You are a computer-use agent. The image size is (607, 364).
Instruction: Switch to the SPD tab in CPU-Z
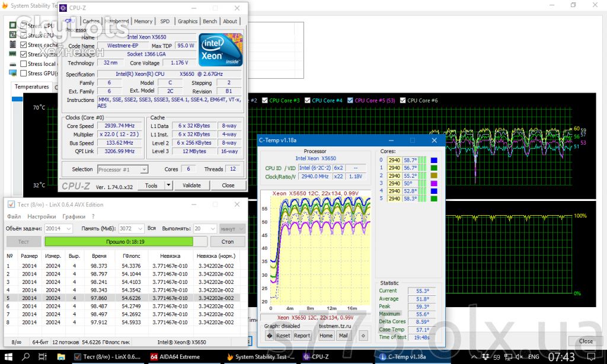(165, 21)
